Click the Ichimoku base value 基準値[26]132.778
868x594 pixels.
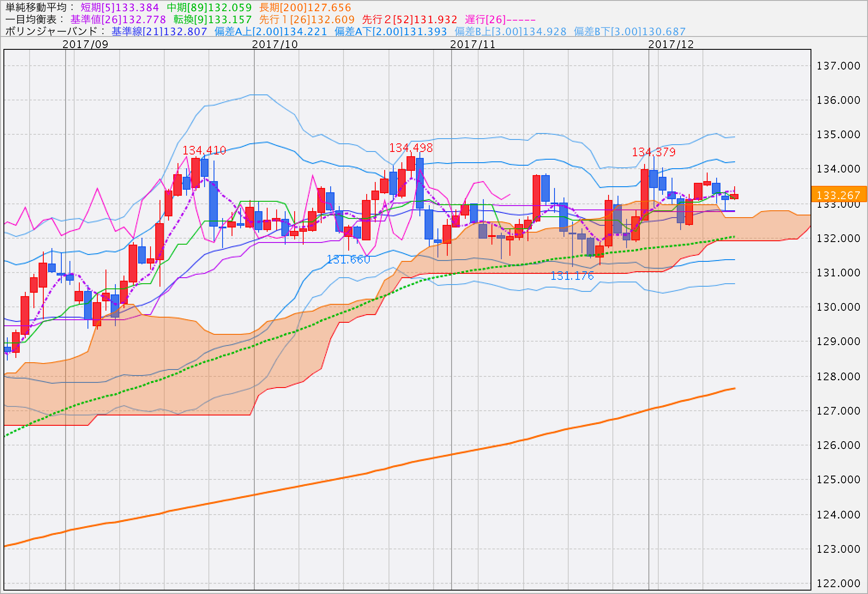point(118,19)
